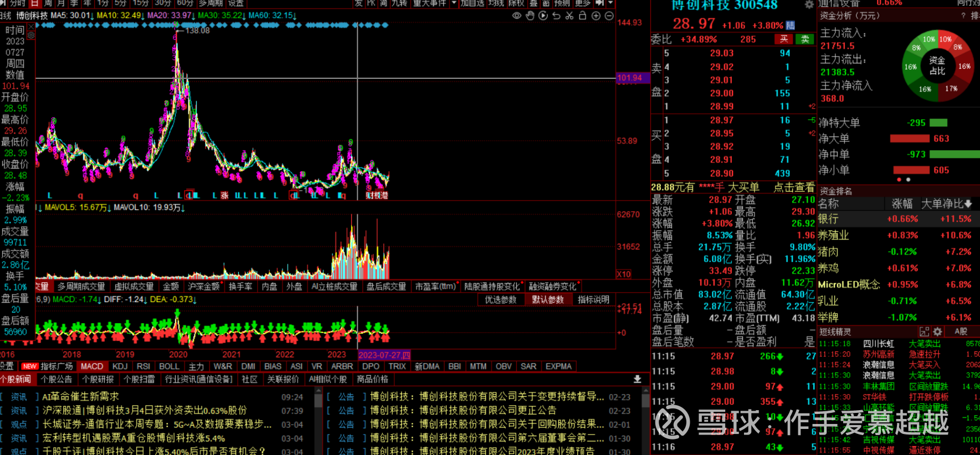
Task: Toggle the chart lock icon
Action: point(582,16)
